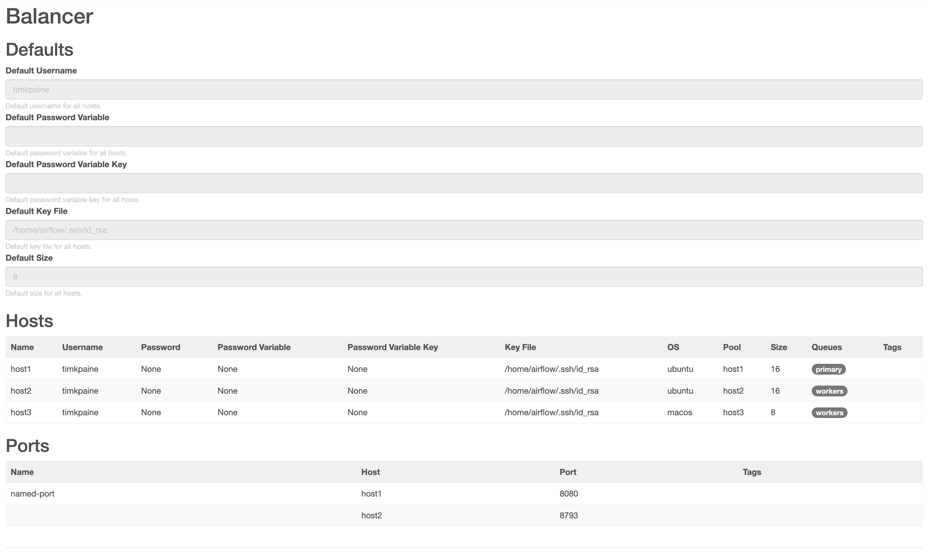The image size is (928, 560).
Task: Select the port 8080 cell for host1
Action: tap(569, 493)
